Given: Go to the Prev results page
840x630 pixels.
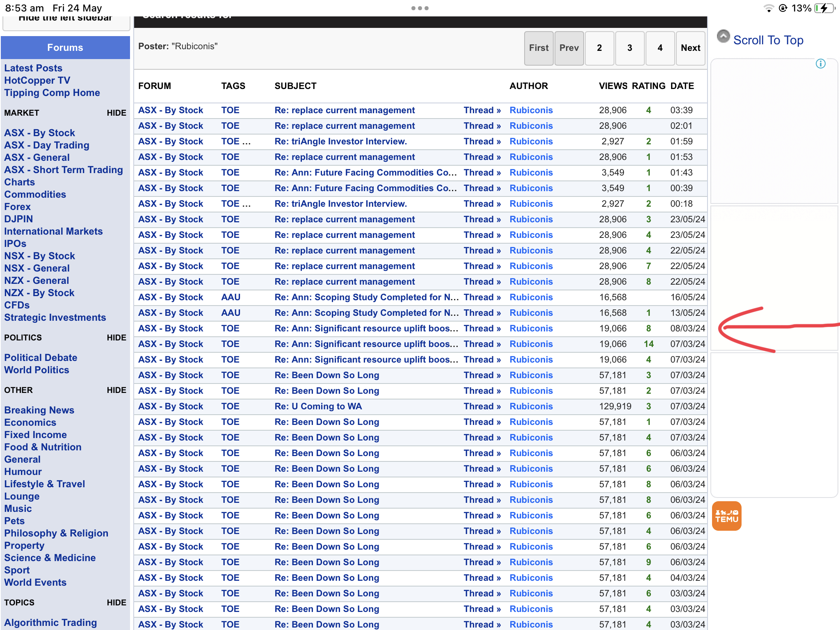Looking at the screenshot, I should (569, 48).
